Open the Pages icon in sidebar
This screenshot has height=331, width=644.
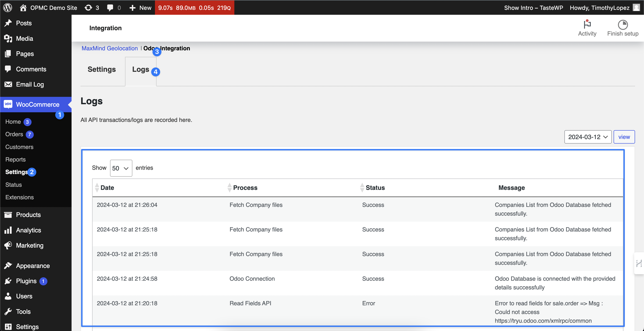tap(8, 54)
